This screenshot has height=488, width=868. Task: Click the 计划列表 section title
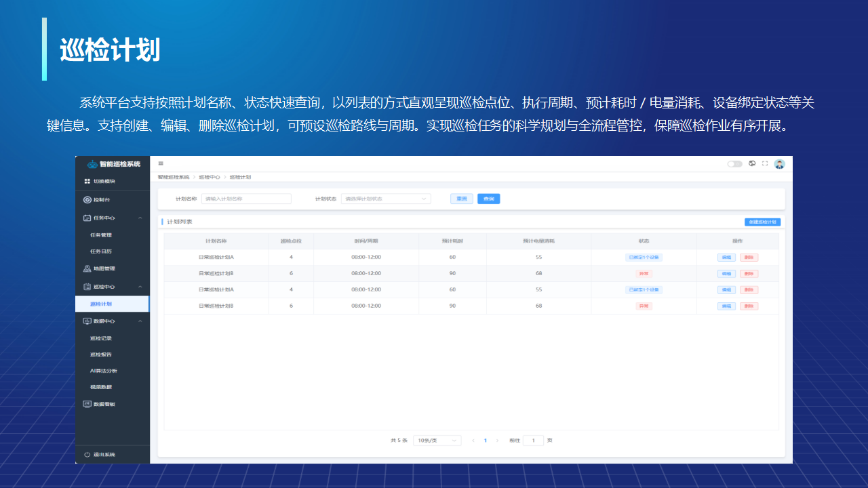point(179,222)
